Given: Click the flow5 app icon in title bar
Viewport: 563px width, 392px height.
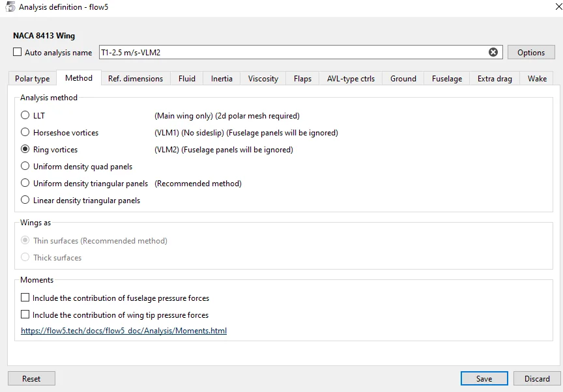Looking at the screenshot, I should (x=10, y=7).
